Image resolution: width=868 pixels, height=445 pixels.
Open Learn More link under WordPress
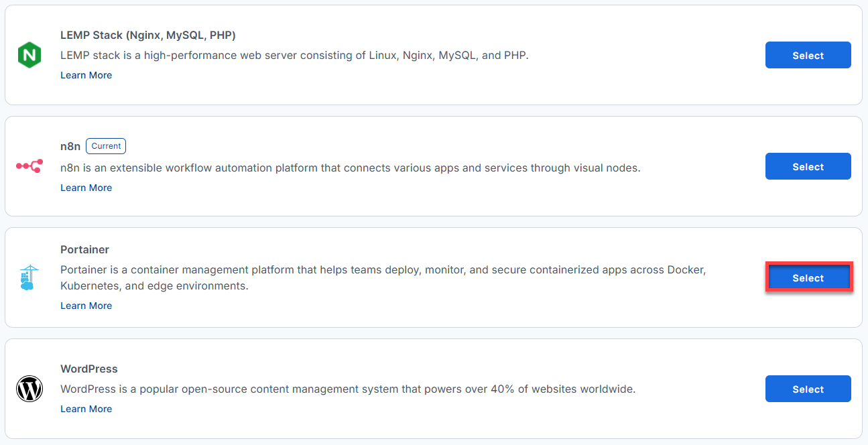[x=86, y=409]
